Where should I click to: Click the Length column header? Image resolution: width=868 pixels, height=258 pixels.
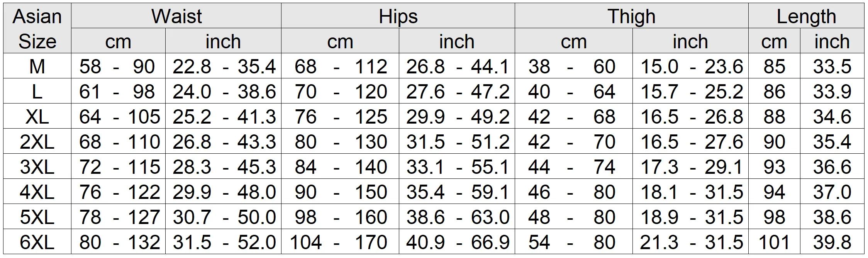pos(806,16)
